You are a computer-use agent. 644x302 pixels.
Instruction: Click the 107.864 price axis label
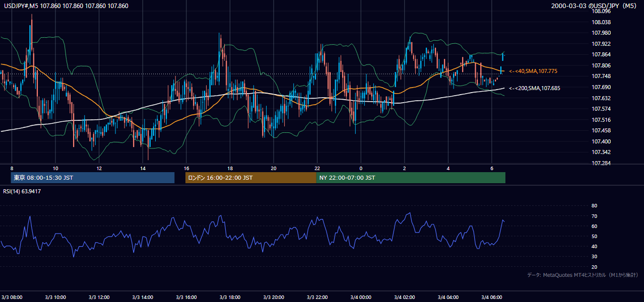tap(601, 55)
